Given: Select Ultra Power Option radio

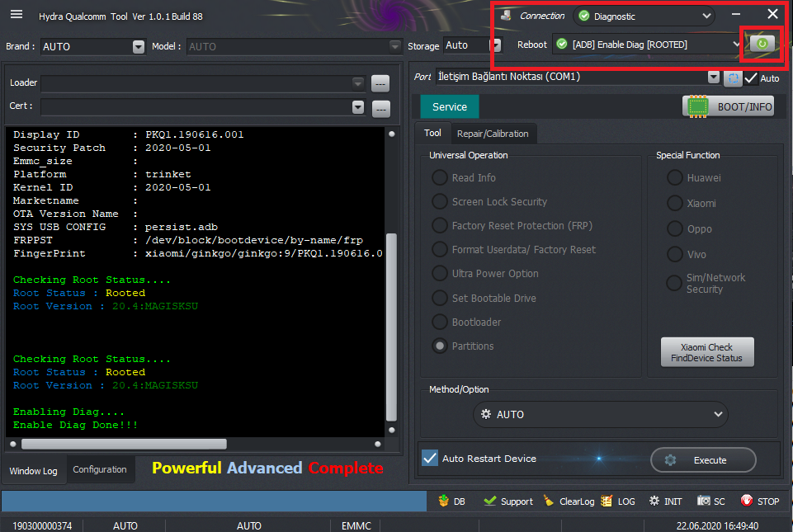Looking at the screenshot, I should click(x=440, y=274).
